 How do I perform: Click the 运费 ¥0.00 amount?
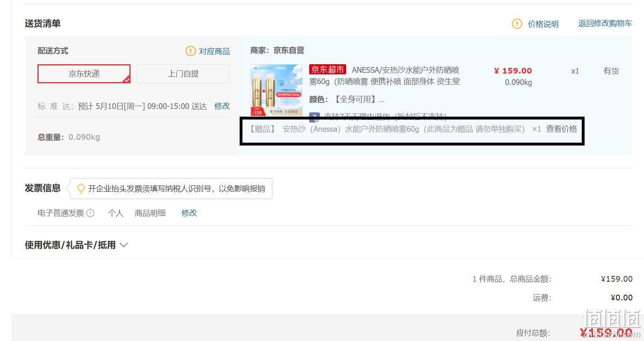pos(622,298)
